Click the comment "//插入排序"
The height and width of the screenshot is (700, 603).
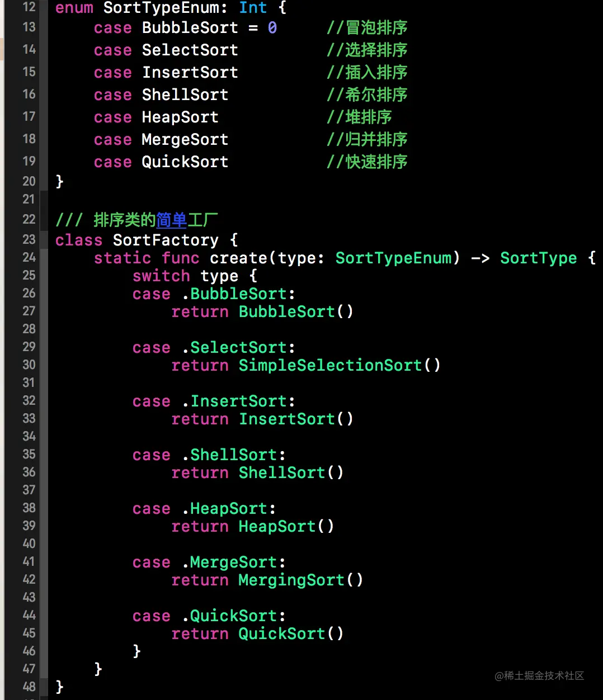367,72
